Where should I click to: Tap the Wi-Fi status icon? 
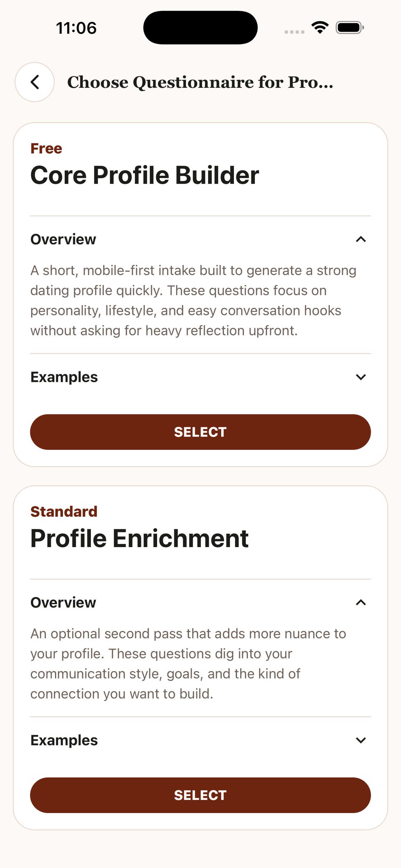click(x=320, y=27)
